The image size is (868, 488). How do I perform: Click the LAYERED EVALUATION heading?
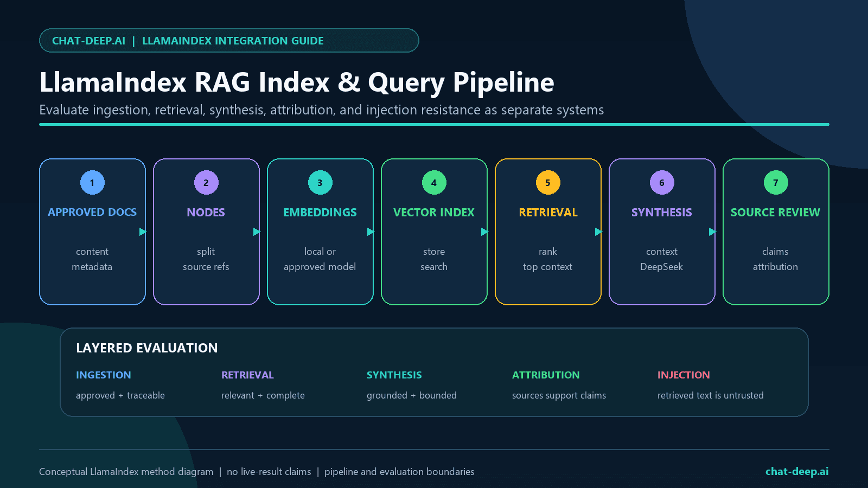(147, 348)
